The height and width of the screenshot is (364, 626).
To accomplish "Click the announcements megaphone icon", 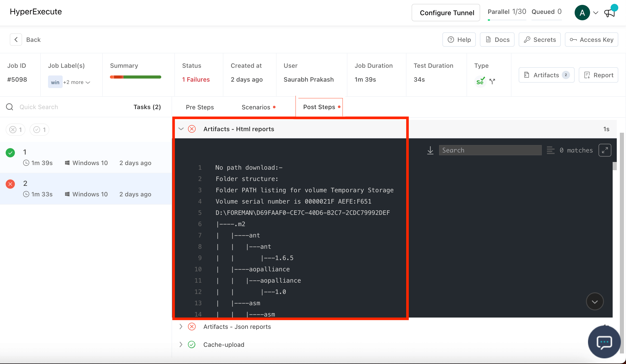I will click(610, 13).
